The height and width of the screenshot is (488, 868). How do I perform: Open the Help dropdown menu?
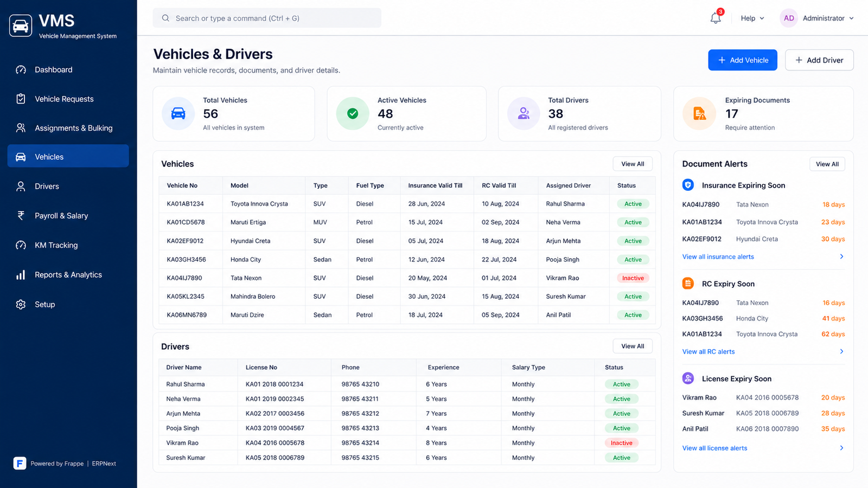pos(752,18)
